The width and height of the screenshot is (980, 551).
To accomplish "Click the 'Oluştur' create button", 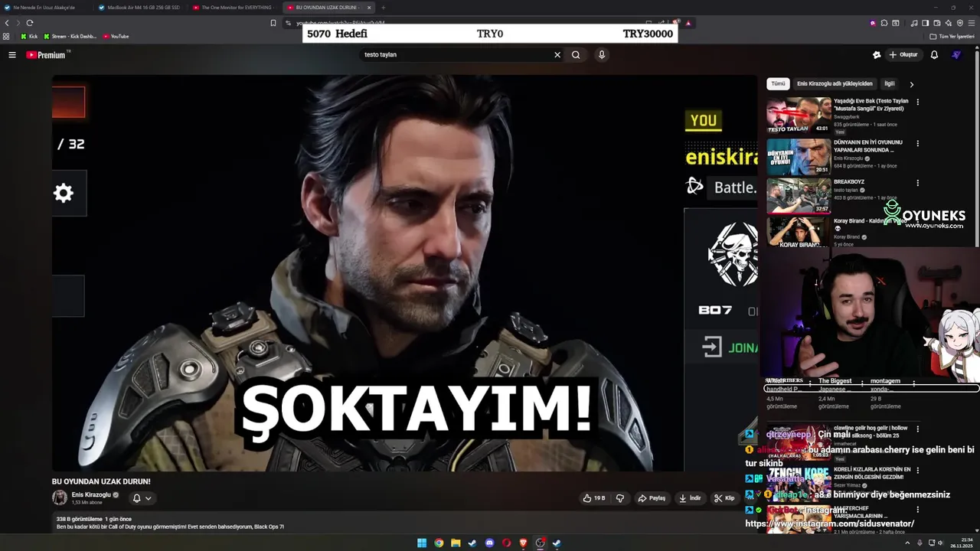I will coord(903,54).
